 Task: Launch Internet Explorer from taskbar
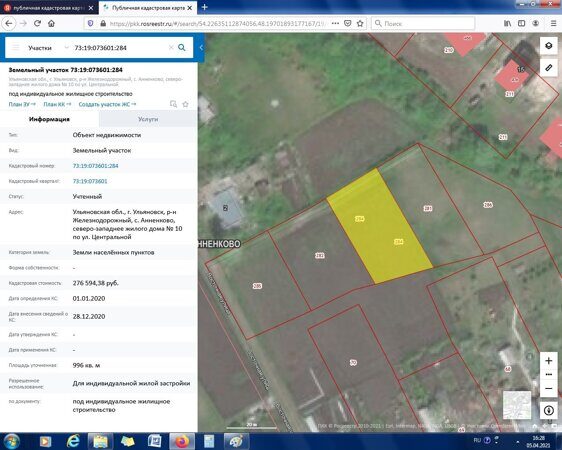tap(73, 441)
